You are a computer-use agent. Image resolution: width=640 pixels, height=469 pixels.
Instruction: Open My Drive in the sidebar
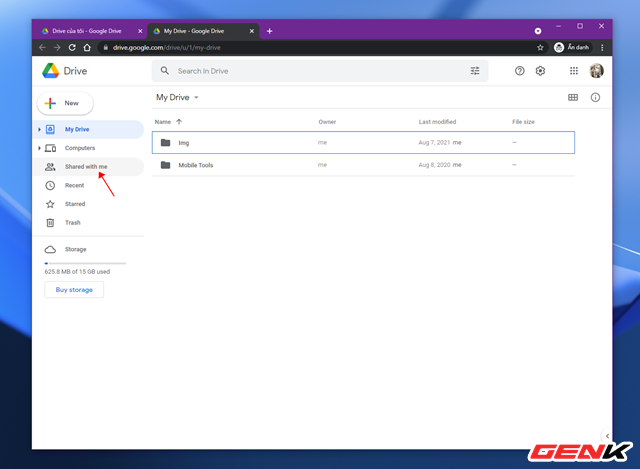pyautogui.click(x=88, y=129)
